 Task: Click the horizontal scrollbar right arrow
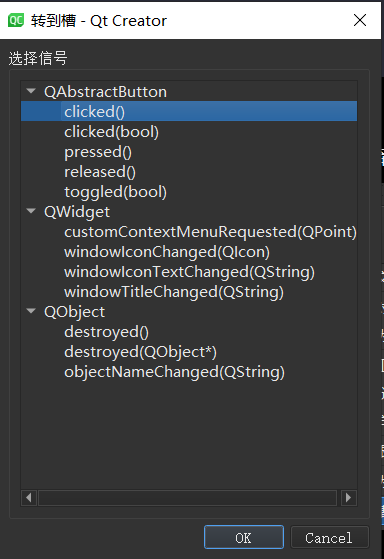[348, 497]
